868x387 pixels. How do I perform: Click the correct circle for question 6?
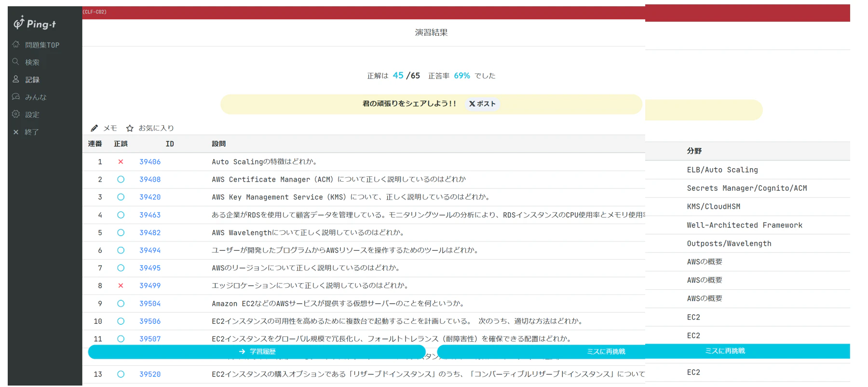coord(121,250)
